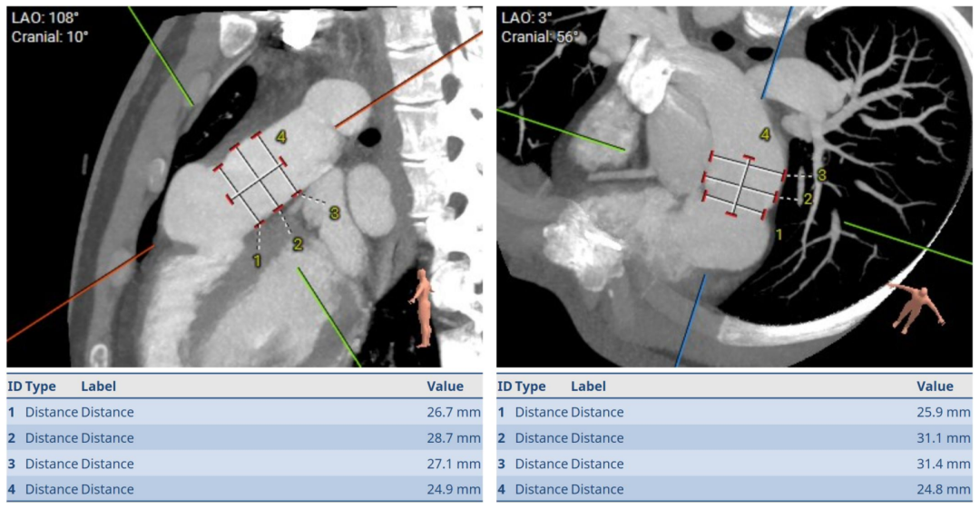Select the 24.9 mm distance row
The height and width of the screenshot is (509, 980).
pyautogui.click(x=244, y=489)
